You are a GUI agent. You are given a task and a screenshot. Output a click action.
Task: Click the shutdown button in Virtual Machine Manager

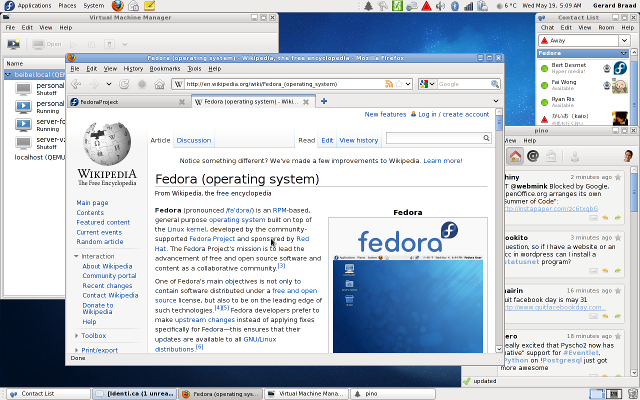click(109, 44)
